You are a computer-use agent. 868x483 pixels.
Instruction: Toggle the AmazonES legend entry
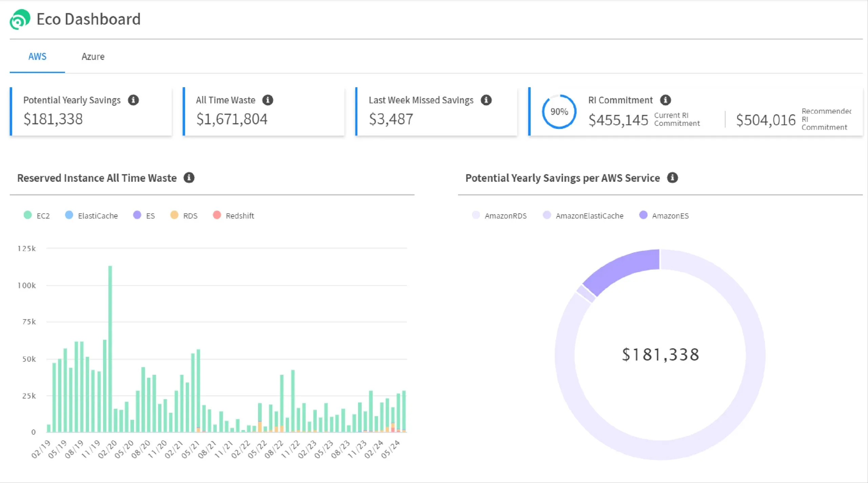click(664, 215)
